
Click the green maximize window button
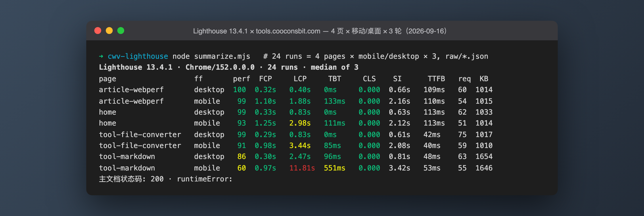pyautogui.click(x=121, y=31)
